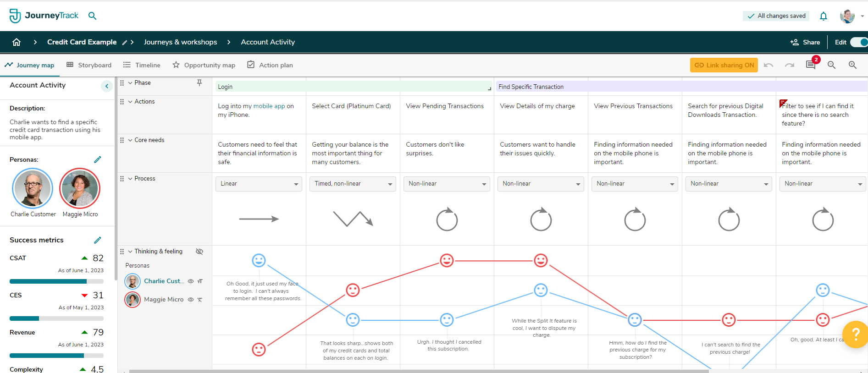Collapse the Account Activity side panel
868x373 pixels.
click(x=107, y=86)
